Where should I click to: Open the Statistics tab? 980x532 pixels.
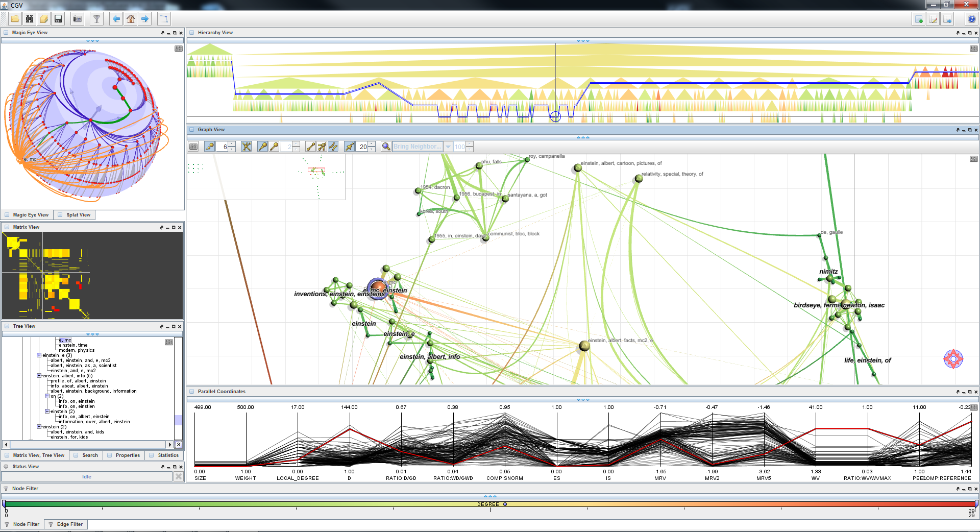tap(164, 455)
